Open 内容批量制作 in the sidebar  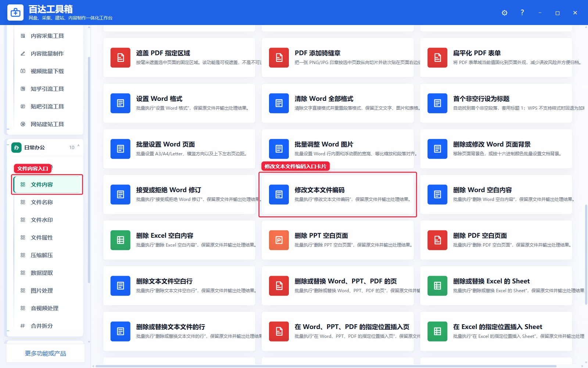click(x=47, y=54)
